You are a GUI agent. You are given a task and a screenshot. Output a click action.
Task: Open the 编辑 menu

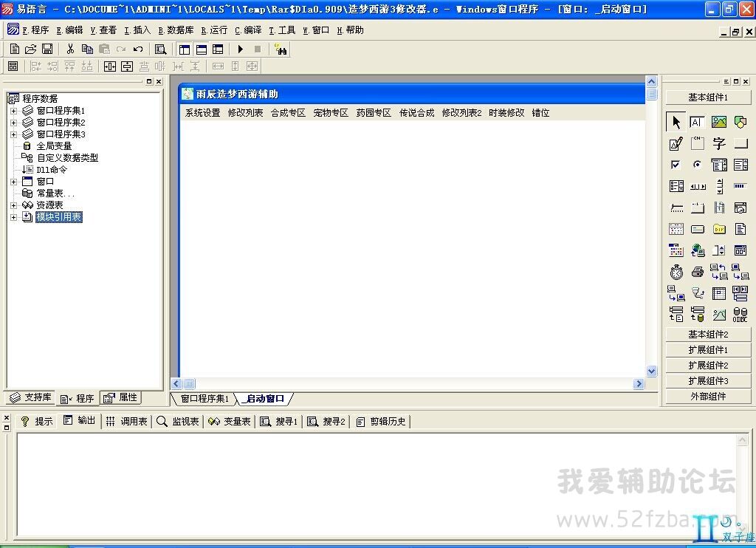point(69,30)
